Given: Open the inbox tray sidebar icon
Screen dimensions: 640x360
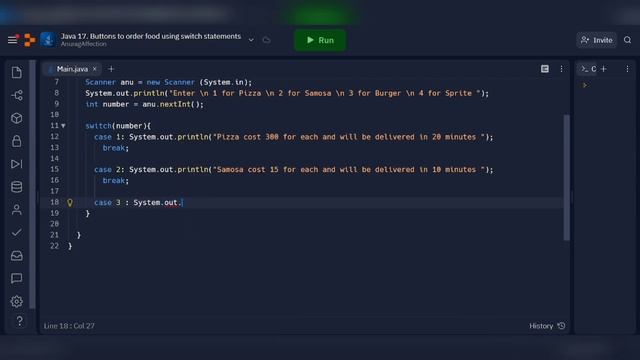Looking at the screenshot, I should 17,256.
